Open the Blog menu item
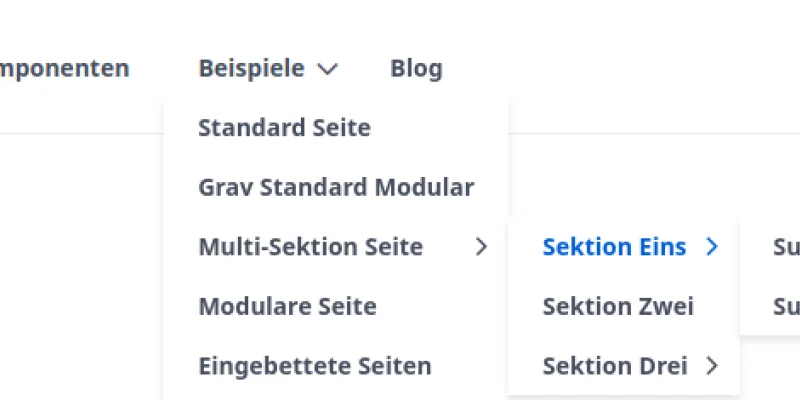The height and width of the screenshot is (400, 800). [x=416, y=69]
